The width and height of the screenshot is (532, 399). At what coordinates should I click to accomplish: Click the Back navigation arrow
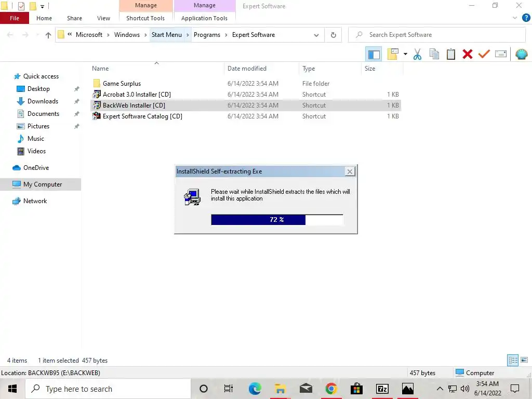(x=10, y=35)
